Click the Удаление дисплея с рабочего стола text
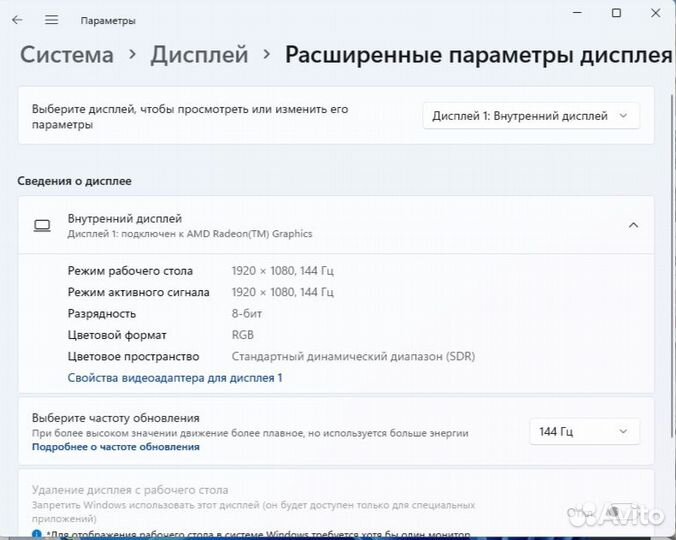Screen dimensions: 676x540 [x=130, y=490]
